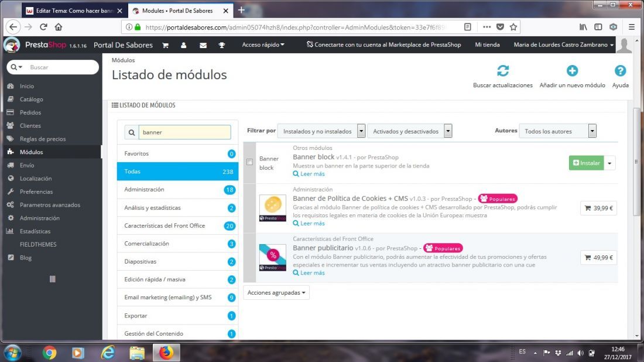Click the shopping cart icon in top bar
This screenshot has height=362, width=644.
pyautogui.click(x=166, y=45)
